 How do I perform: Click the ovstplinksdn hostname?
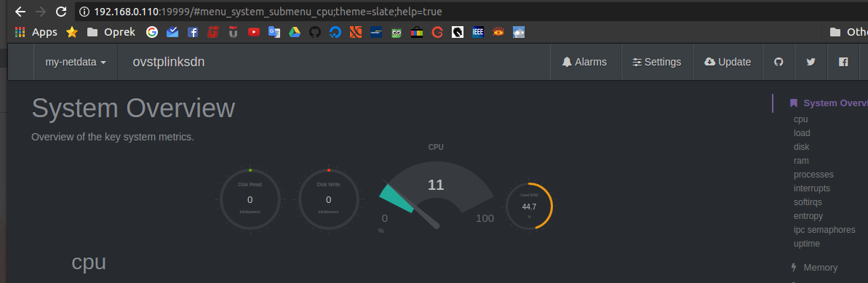[x=169, y=62]
